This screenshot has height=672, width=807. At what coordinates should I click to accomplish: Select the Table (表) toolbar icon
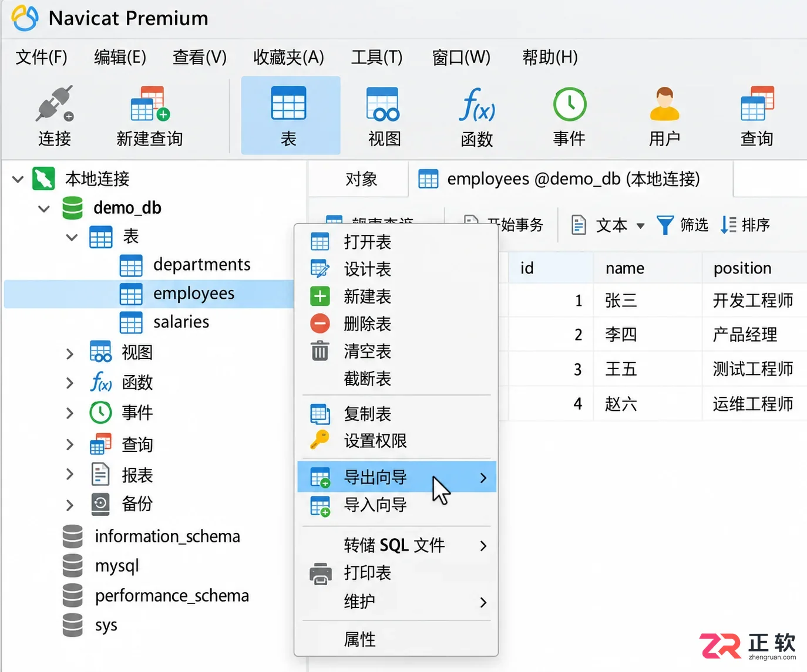coord(289,103)
